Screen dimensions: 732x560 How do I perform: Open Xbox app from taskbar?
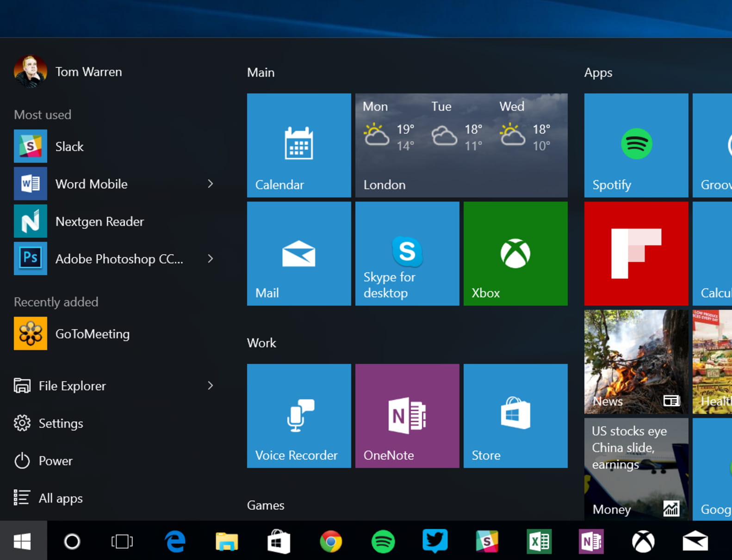[x=643, y=542]
